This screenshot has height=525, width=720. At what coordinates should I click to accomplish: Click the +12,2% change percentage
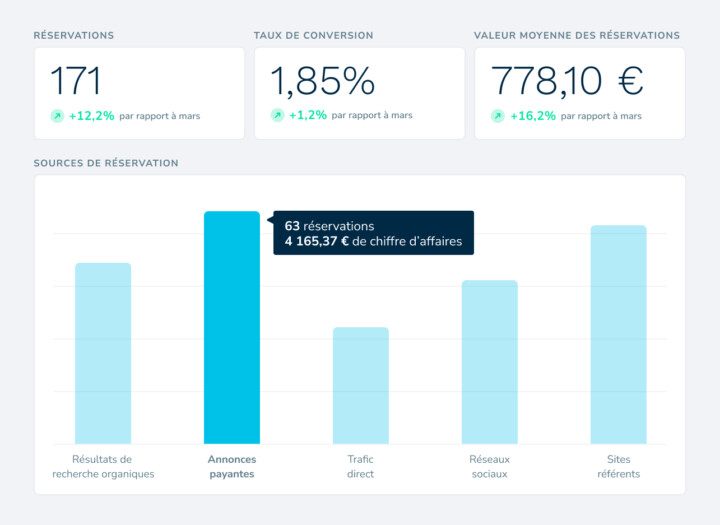tap(91, 116)
